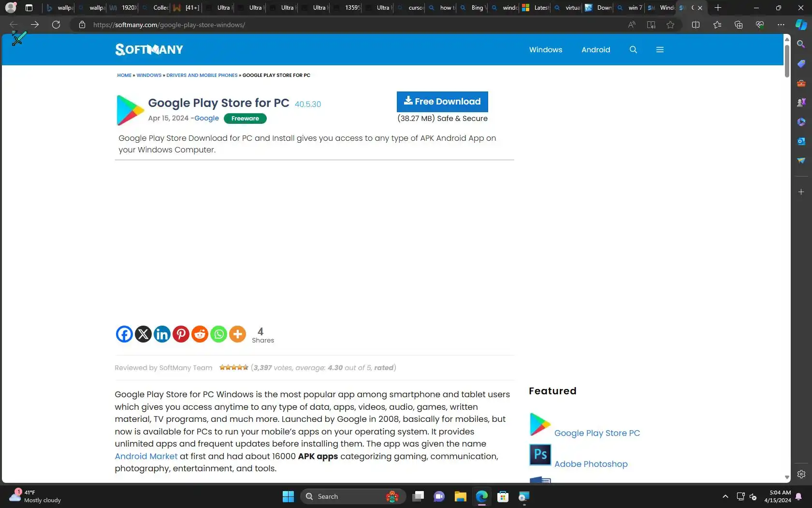812x508 pixels.
Task: Open File Explorer from the taskbar
Action: [460, 496]
